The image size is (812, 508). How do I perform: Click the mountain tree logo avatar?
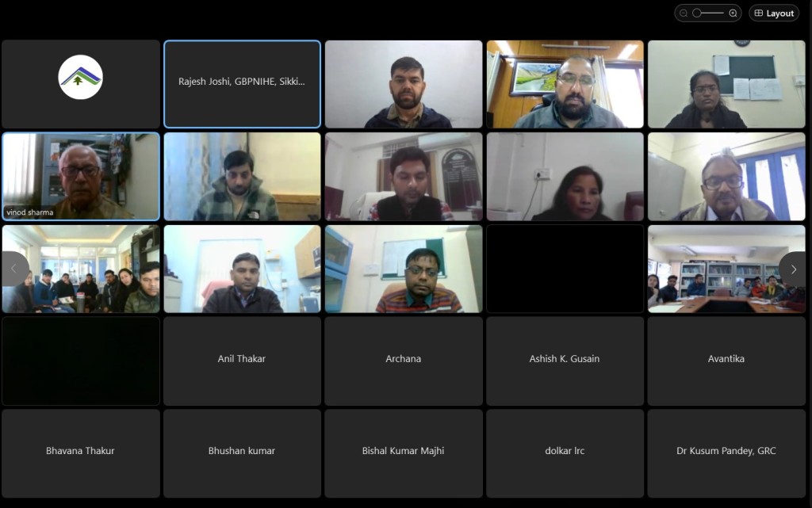80,77
